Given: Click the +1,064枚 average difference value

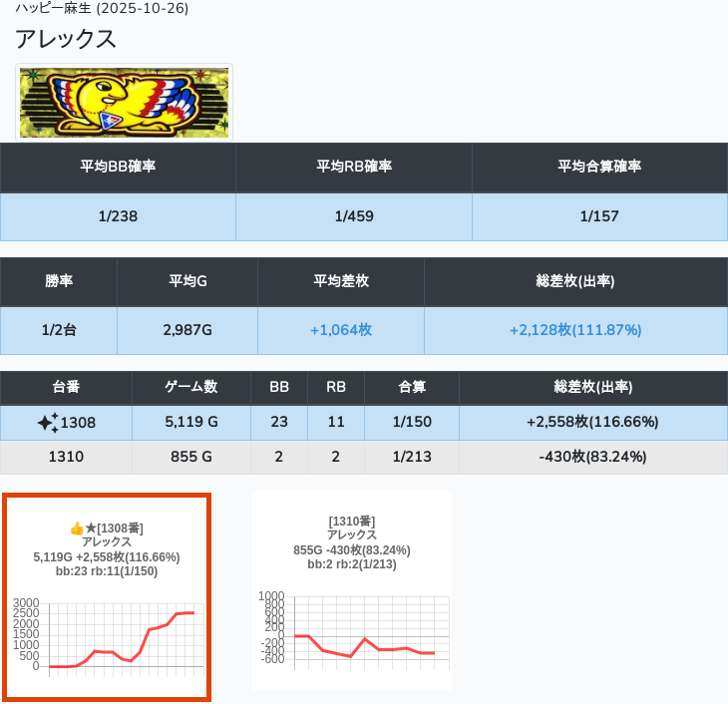Looking at the screenshot, I should pyautogui.click(x=341, y=330).
